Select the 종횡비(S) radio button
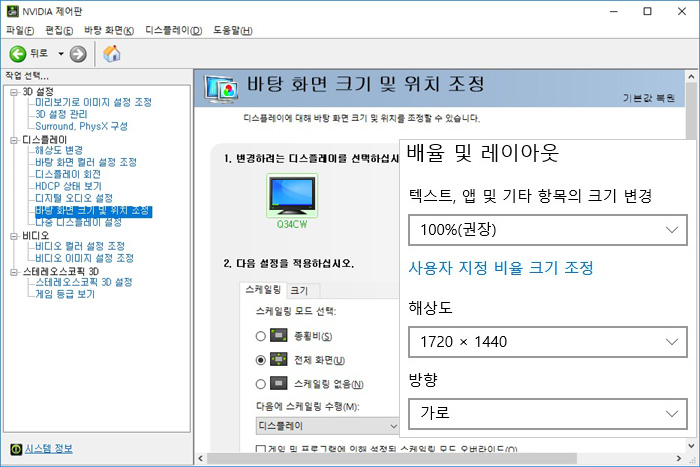The width and height of the screenshot is (700, 467). (261, 336)
